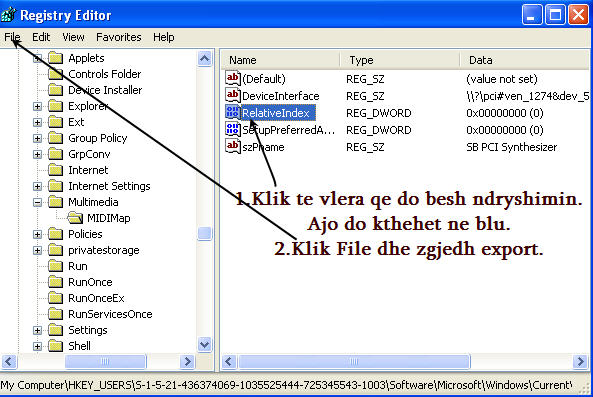
Task: Select the Device Installer folder icon
Action: [56, 90]
